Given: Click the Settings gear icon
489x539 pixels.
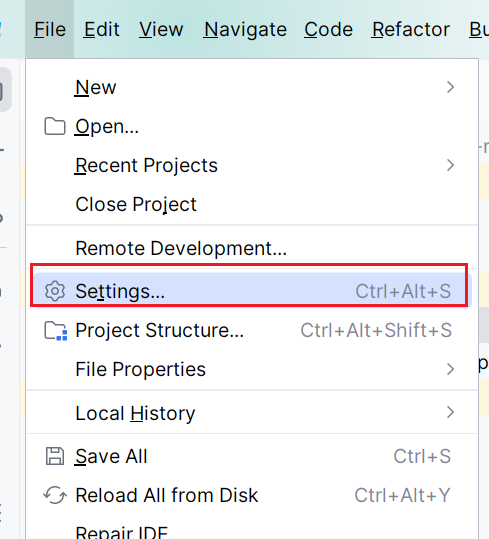Looking at the screenshot, I should pyautogui.click(x=55, y=291).
